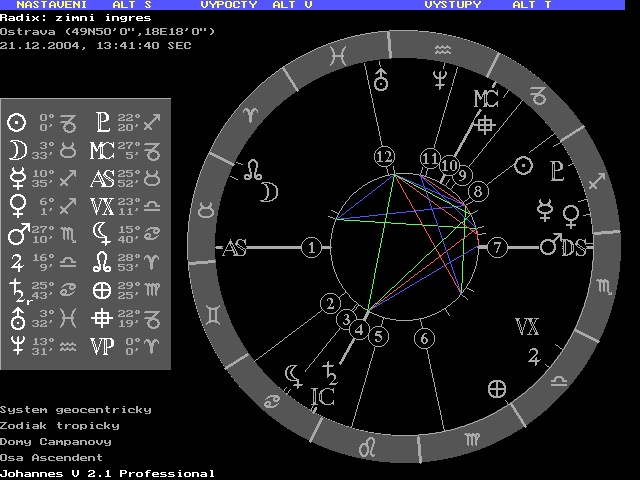
Task: Click the Pluto glyph in the chart wheel
Action: pos(557,169)
